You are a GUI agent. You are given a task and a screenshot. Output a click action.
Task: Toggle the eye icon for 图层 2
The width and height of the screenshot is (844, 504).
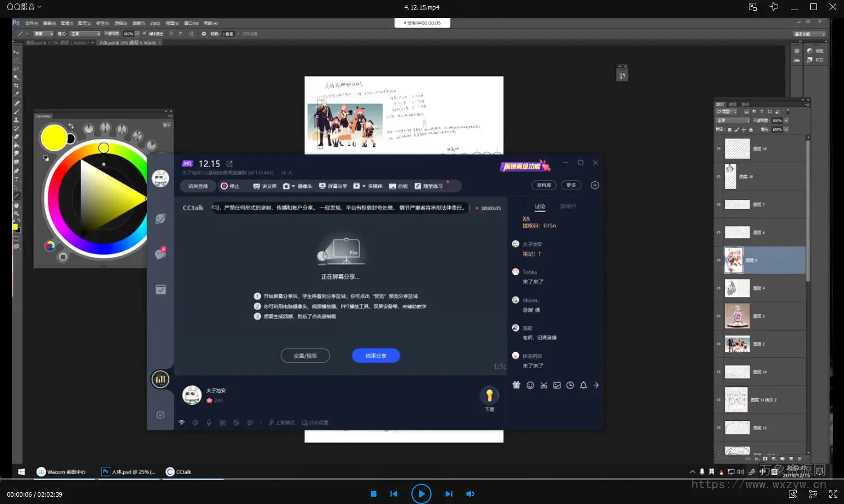click(x=719, y=344)
